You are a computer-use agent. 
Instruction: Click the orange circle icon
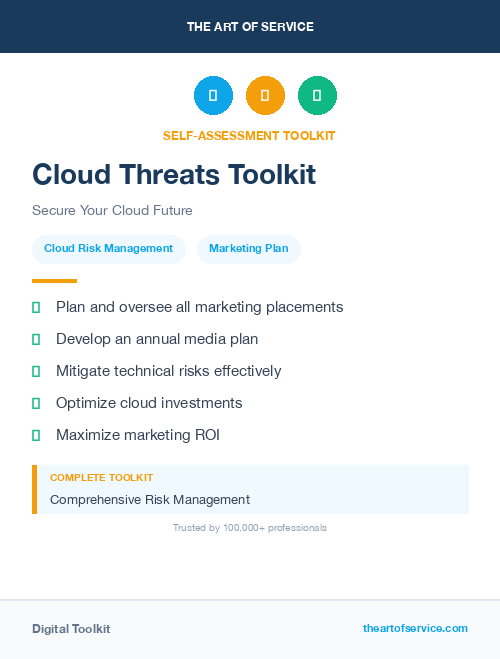265,95
